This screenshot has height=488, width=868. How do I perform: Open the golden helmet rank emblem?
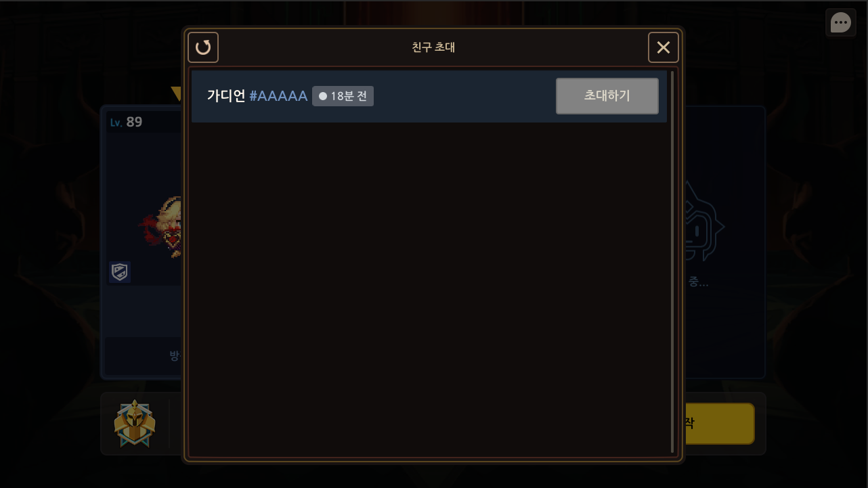pyautogui.click(x=135, y=423)
